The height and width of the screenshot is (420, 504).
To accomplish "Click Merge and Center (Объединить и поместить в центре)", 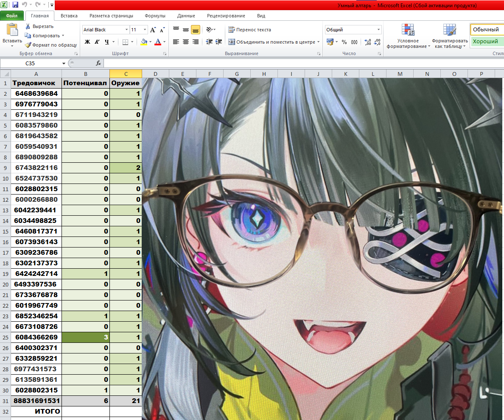I will coord(272,42).
